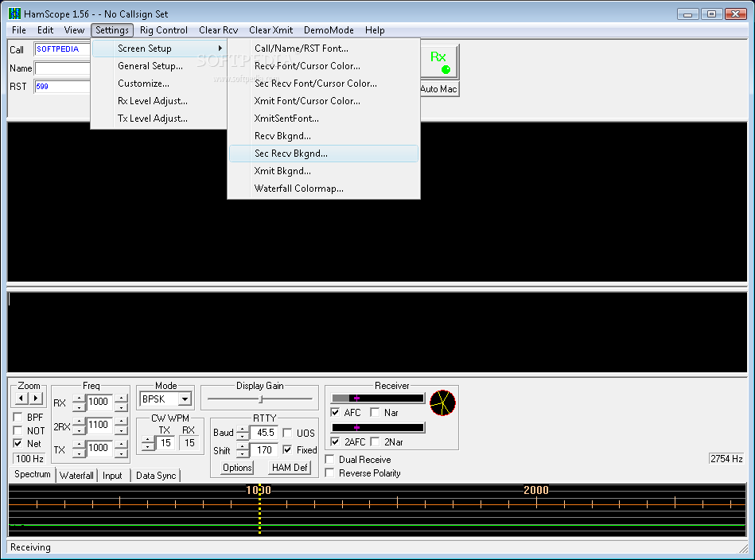Click the Call input field

click(62, 49)
